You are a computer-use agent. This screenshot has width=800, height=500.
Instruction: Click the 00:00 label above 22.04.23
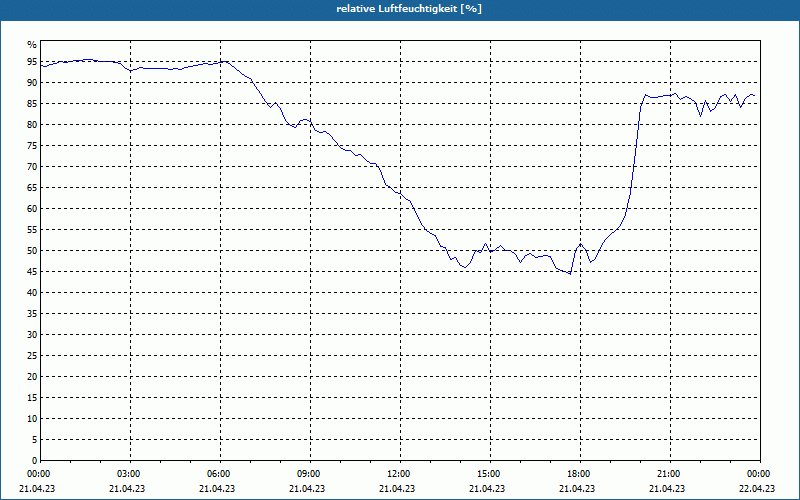pos(760,474)
